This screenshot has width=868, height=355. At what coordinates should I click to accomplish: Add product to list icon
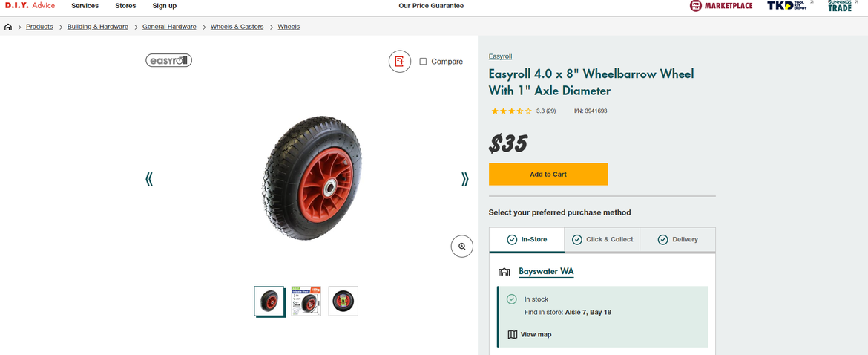point(400,62)
